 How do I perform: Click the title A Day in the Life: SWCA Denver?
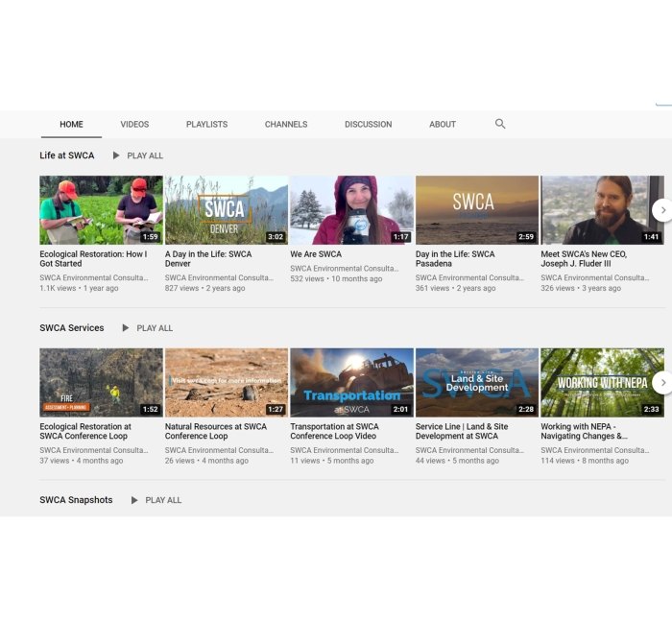click(208, 259)
